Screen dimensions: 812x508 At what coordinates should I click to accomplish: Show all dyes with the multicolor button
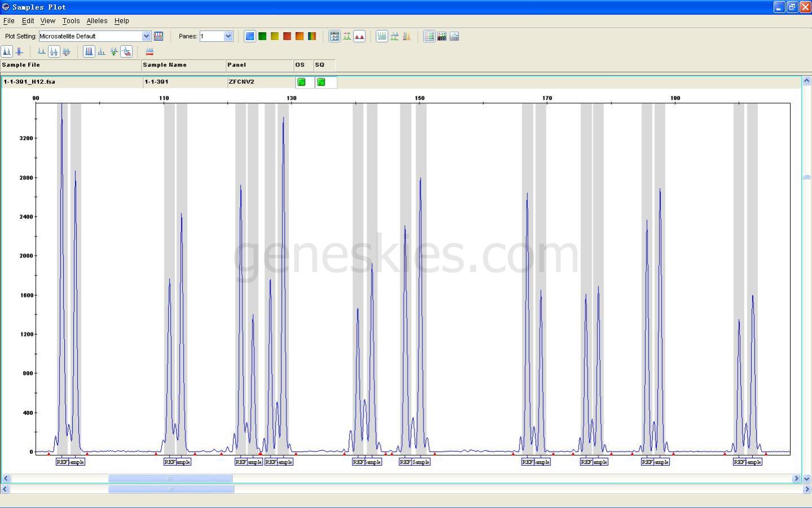coord(312,36)
